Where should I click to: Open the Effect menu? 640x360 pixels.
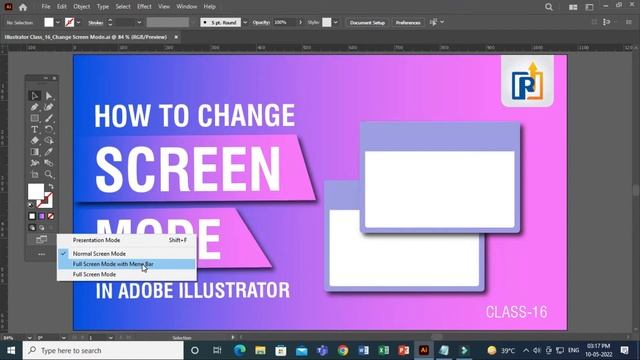pyautogui.click(x=144, y=7)
